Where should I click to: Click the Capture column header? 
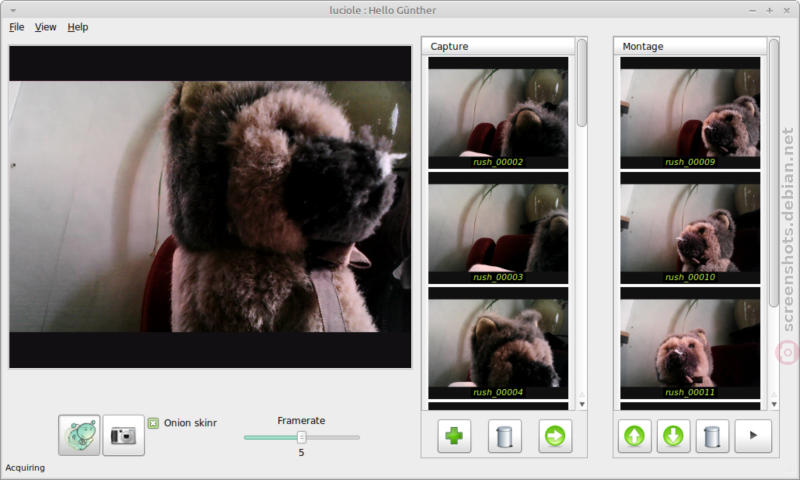click(x=498, y=46)
